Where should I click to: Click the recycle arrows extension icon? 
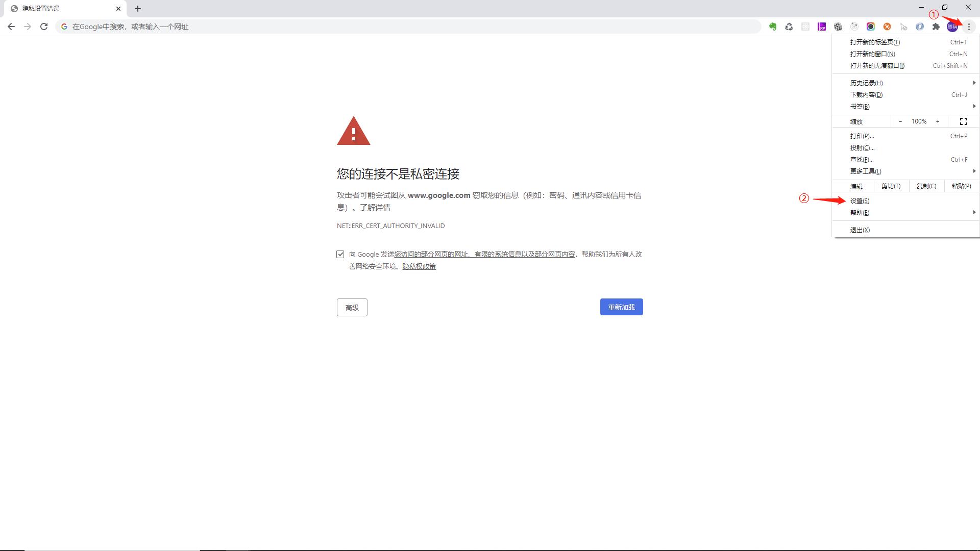point(789,27)
